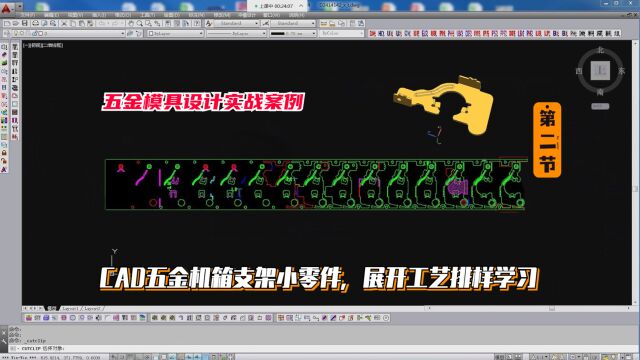
Task: Open the Edit menu
Action: click(x=51, y=15)
